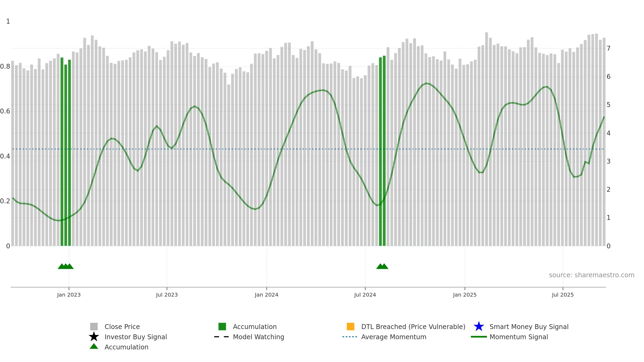Click the accumulation triangle marker near Jan 2023
The width and height of the screenshot is (644, 362).
66,266
